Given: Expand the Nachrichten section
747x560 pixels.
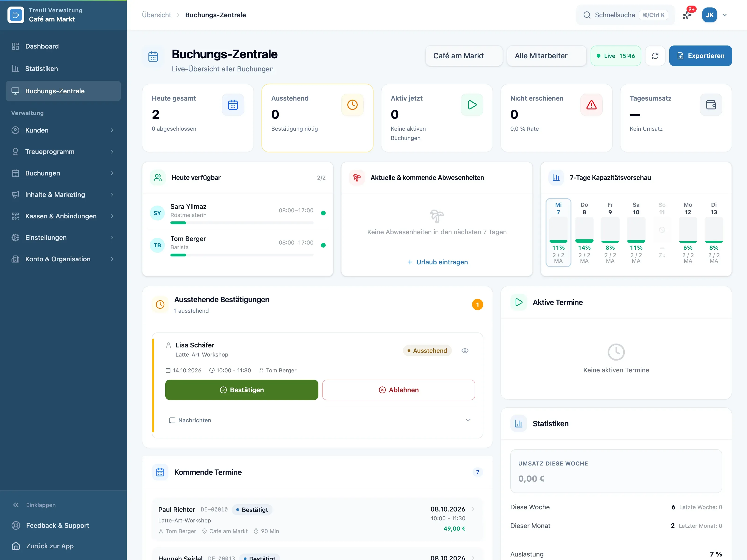Looking at the screenshot, I should pyautogui.click(x=320, y=420).
